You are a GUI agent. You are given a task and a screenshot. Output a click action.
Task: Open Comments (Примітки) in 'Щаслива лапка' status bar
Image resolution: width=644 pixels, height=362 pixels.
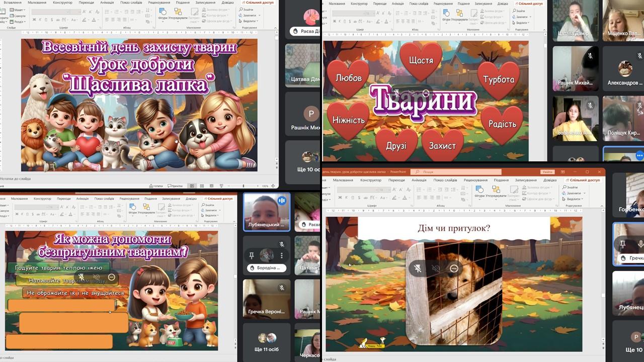coord(175,186)
